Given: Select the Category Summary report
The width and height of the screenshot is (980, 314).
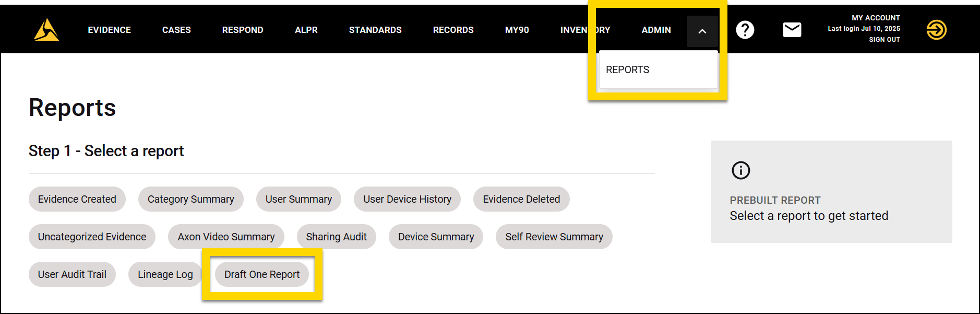Looking at the screenshot, I should [190, 199].
